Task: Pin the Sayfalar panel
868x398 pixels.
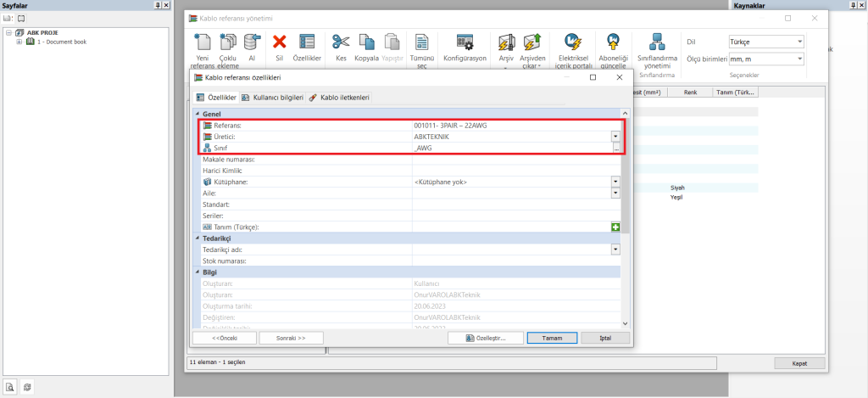Action: 157,5
